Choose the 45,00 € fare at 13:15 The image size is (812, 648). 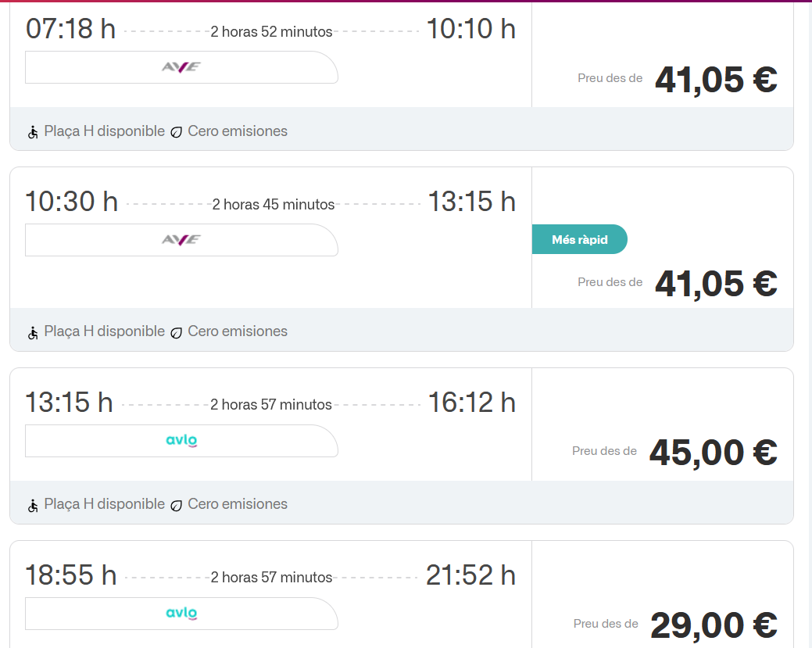point(713,452)
